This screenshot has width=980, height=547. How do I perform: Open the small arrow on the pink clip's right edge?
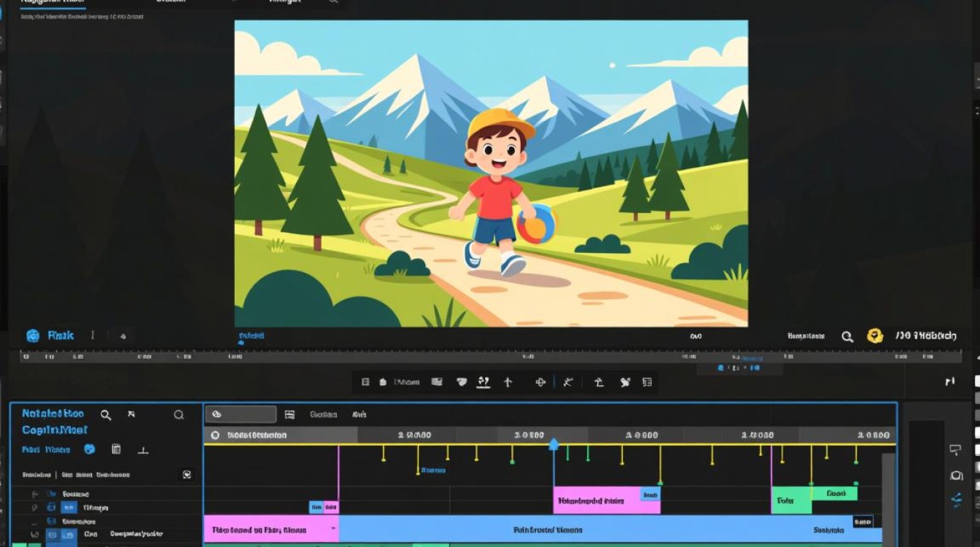tap(333, 528)
